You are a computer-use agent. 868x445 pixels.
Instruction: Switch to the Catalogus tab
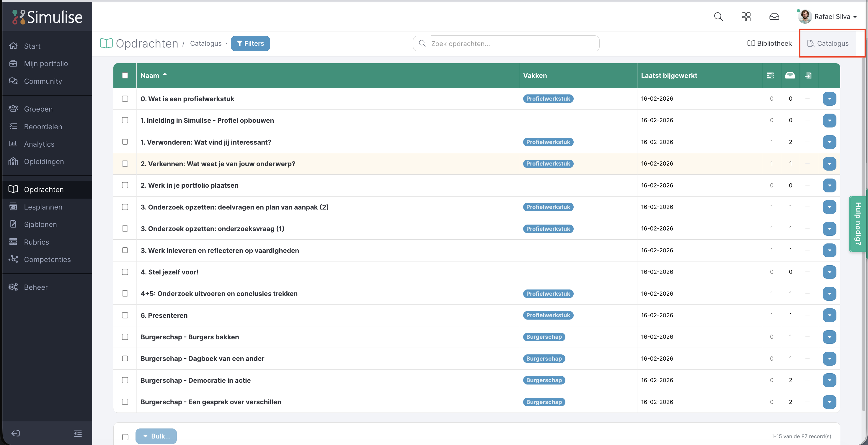pyautogui.click(x=828, y=43)
